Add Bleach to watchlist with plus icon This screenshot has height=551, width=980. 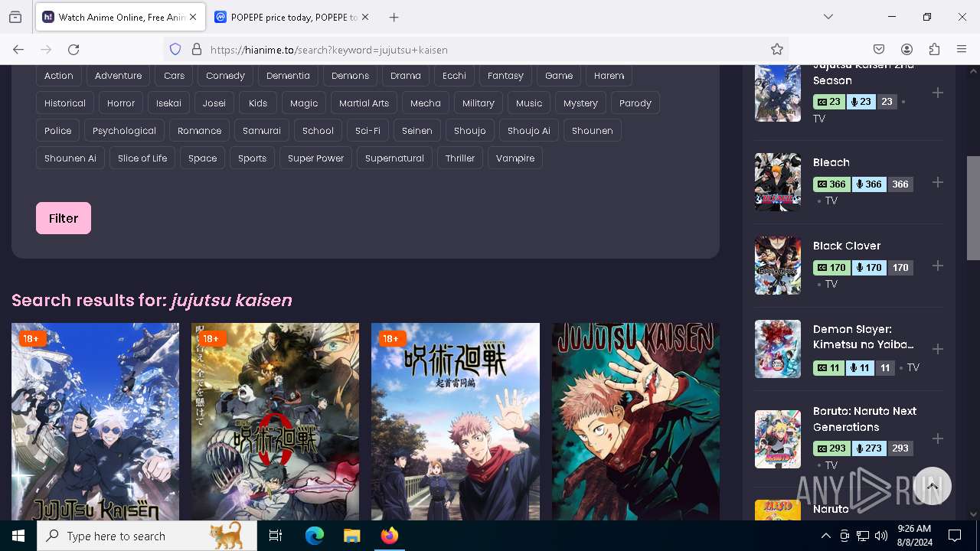[938, 182]
